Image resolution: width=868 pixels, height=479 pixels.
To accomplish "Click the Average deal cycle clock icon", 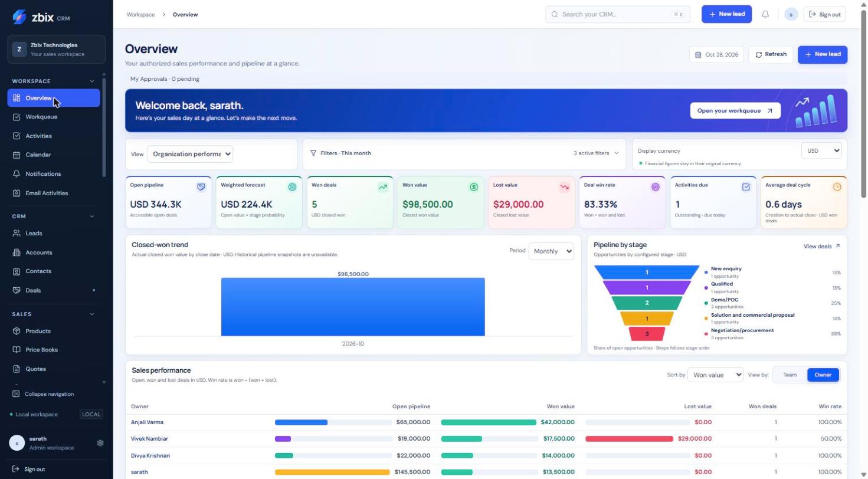I will pos(837,187).
